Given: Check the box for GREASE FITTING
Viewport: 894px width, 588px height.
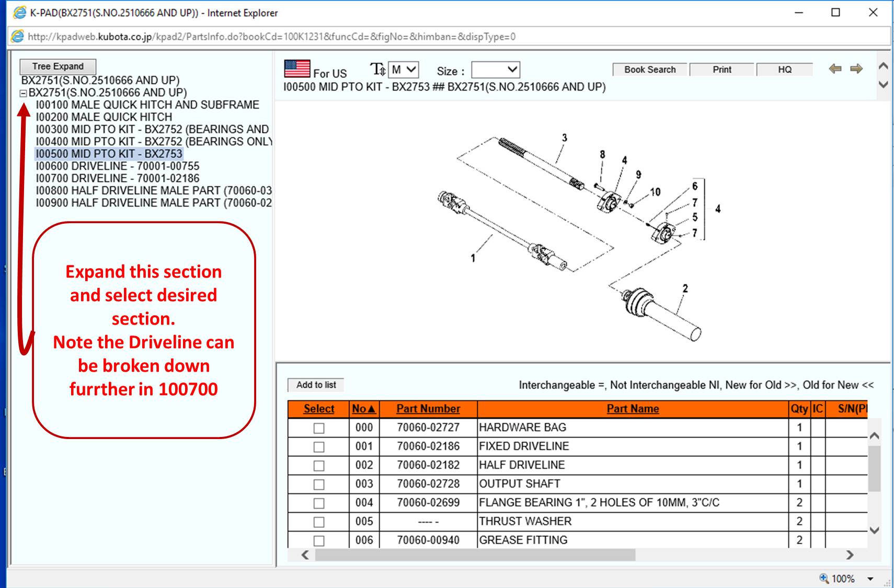Looking at the screenshot, I should 319,541.
